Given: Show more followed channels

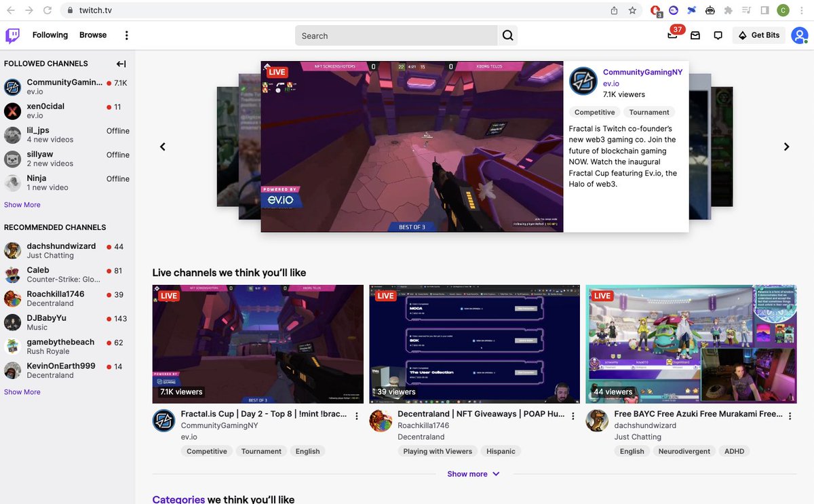Looking at the screenshot, I should [x=22, y=205].
